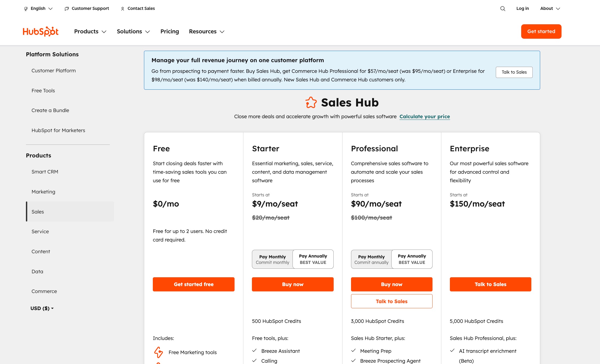600x364 pixels.
Task: Click the globe icon beside English
Action: point(25,8)
